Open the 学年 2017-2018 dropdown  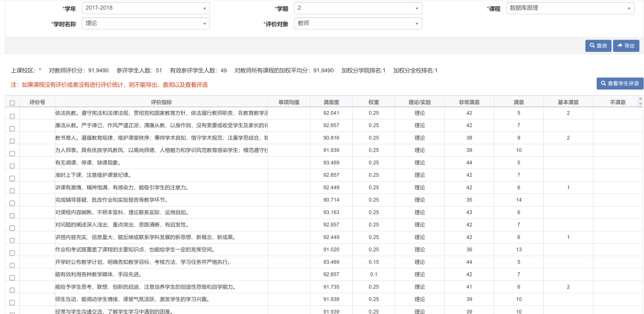[146, 8]
